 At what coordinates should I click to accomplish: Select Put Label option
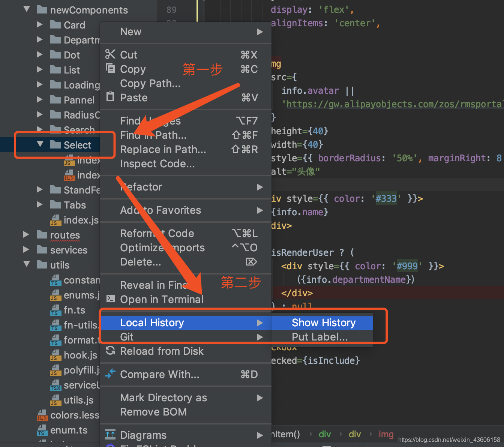[x=319, y=337]
